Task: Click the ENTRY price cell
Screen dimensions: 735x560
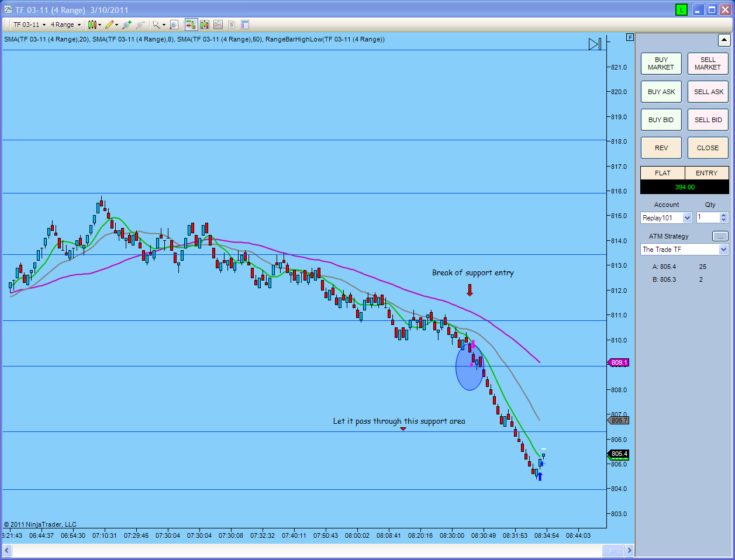Action: click(x=706, y=173)
